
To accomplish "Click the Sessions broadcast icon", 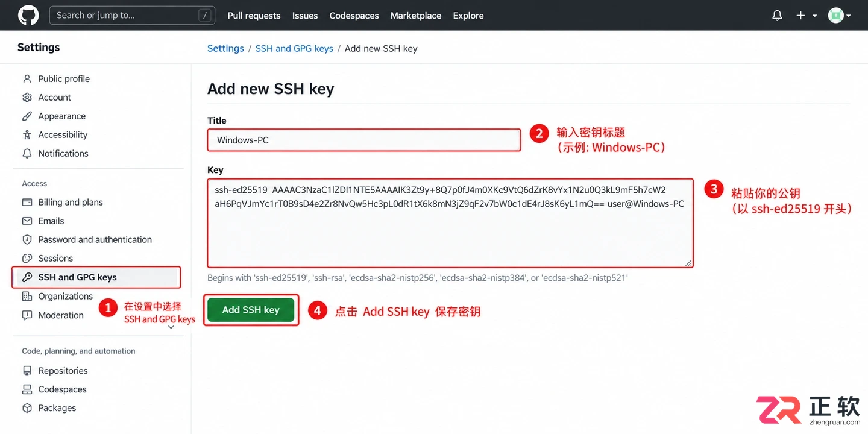I will point(27,259).
